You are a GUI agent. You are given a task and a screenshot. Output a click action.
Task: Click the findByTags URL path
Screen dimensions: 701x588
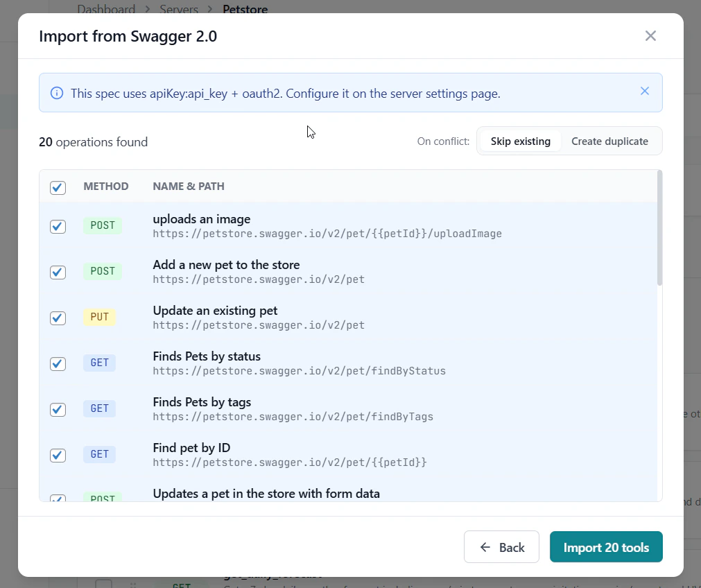click(293, 417)
